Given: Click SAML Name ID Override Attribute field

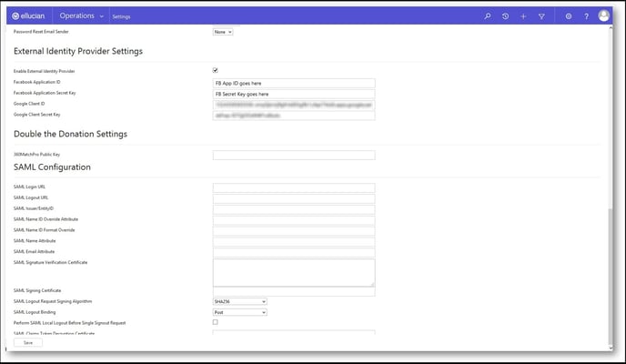Looking at the screenshot, I should (x=294, y=220).
